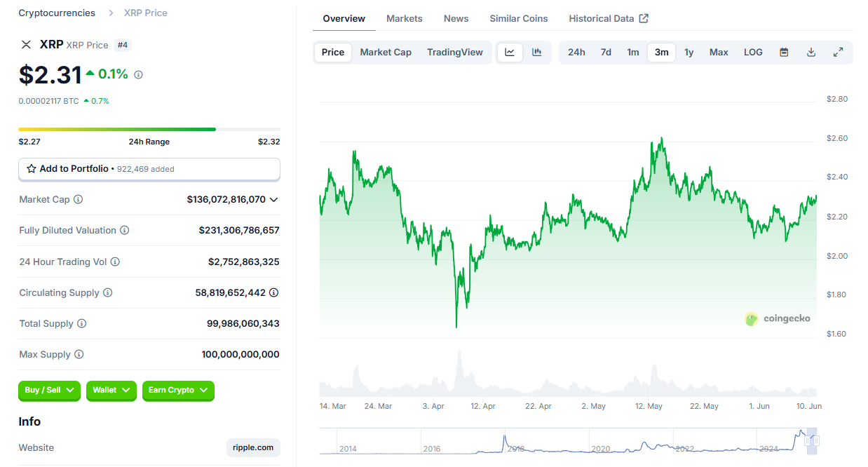Open Buy / Sell dropdown
868x467 pixels.
(50, 391)
